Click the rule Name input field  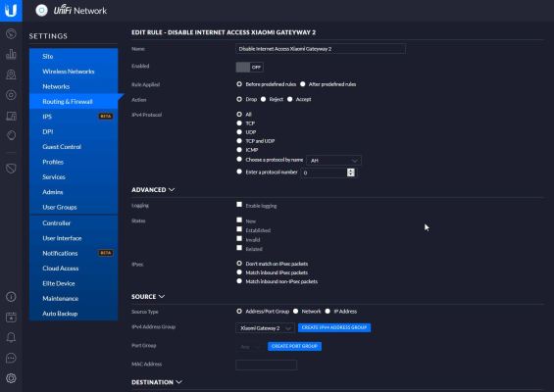(321, 49)
